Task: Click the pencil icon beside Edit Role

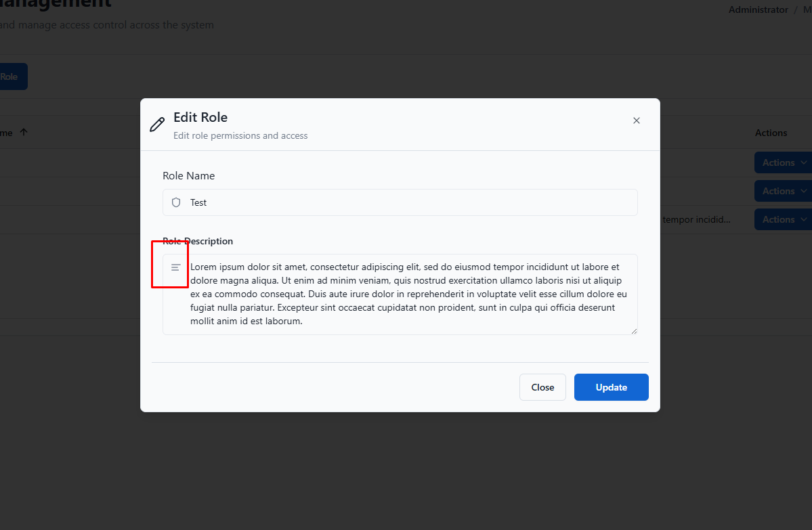Action: click(x=157, y=125)
